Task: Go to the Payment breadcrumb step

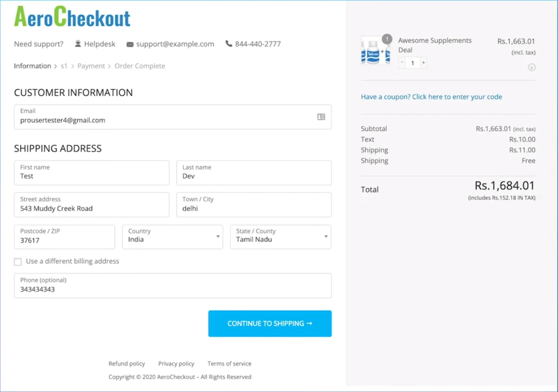Action: tap(91, 66)
